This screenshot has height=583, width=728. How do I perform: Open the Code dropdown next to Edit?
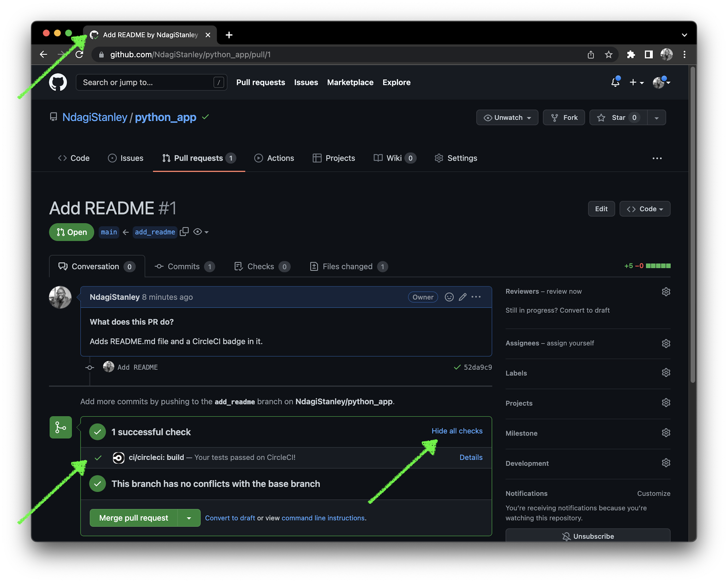pyautogui.click(x=645, y=209)
